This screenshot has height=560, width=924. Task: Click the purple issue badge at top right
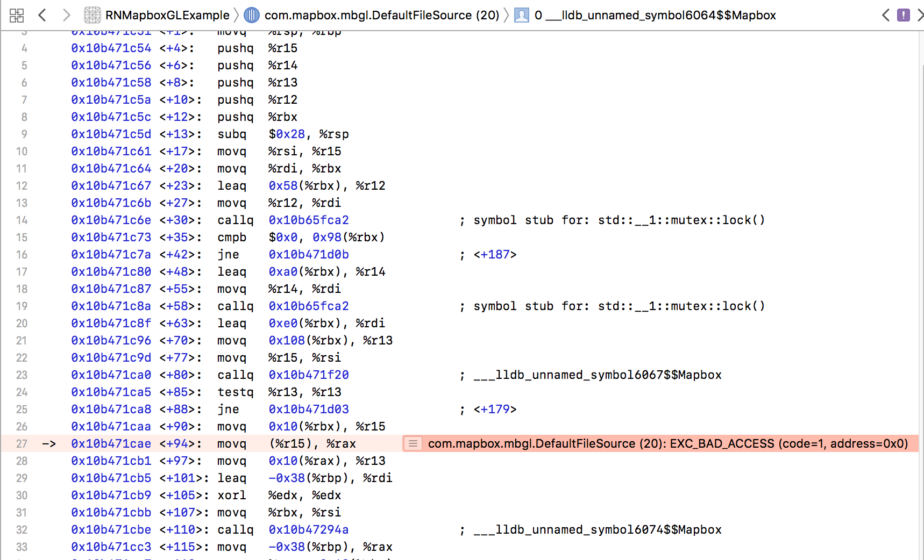[904, 15]
